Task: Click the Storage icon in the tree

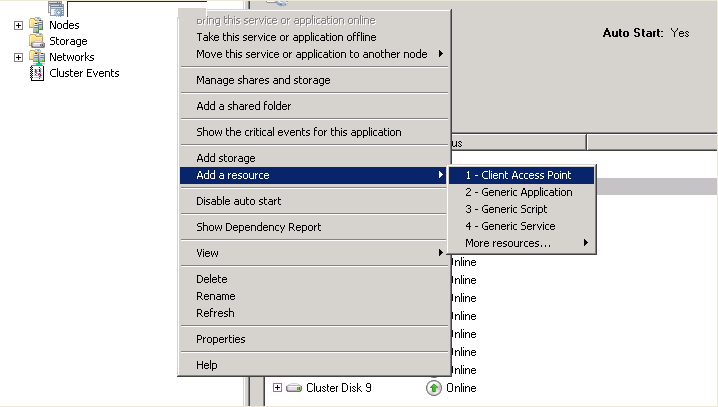Action: click(38, 41)
